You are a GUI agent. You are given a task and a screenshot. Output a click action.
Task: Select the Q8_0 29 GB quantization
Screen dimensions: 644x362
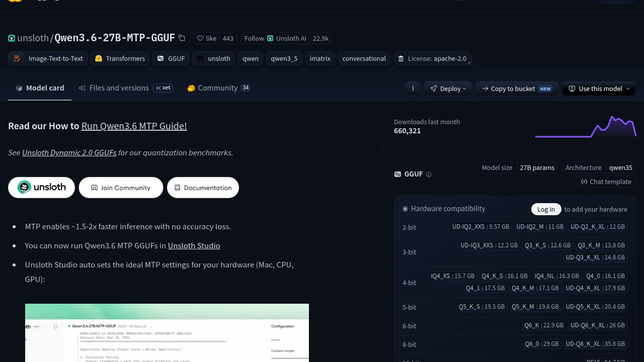(542, 344)
